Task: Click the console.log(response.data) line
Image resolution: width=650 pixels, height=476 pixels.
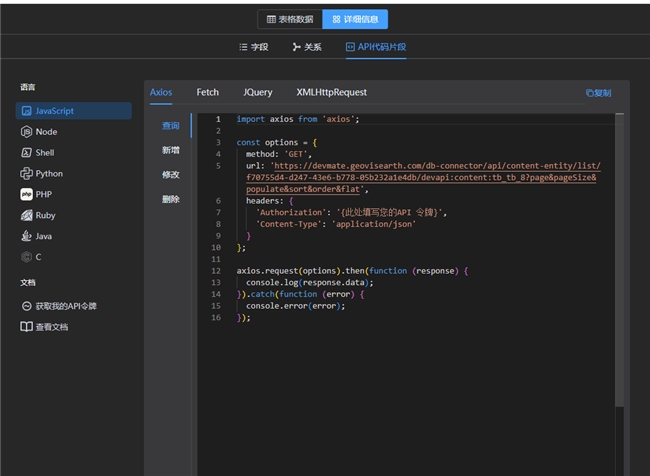Action: (309, 282)
